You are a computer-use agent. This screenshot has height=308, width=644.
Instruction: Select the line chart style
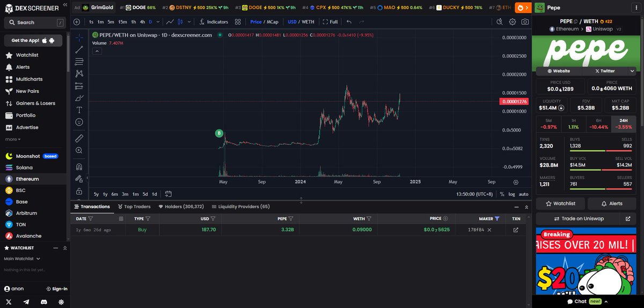(x=170, y=22)
